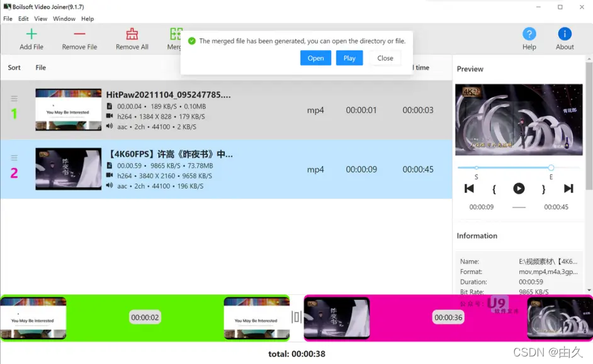Click the video camera icon in 4K60FPS row
The width and height of the screenshot is (593, 364).
(x=110, y=175)
